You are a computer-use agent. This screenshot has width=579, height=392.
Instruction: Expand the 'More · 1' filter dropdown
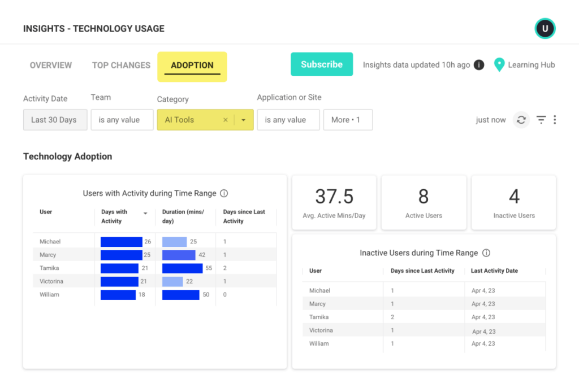point(347,120)
